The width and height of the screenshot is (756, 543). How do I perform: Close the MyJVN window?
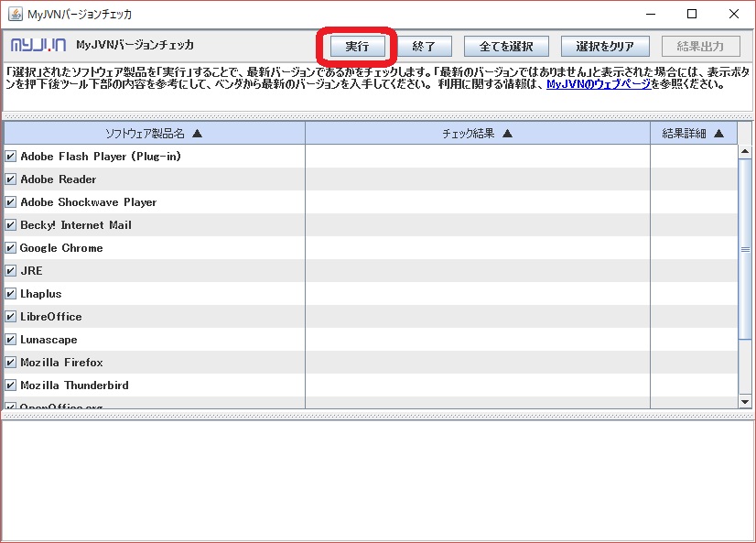coord(734,14)
